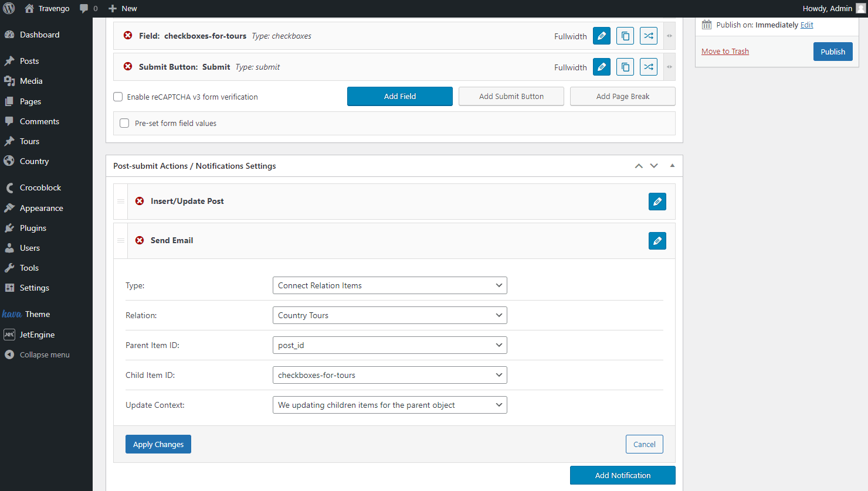Viewport: 868px width, 491px height.
Task: Open the WordPress logo menu
Action: [x=9, y=8]
